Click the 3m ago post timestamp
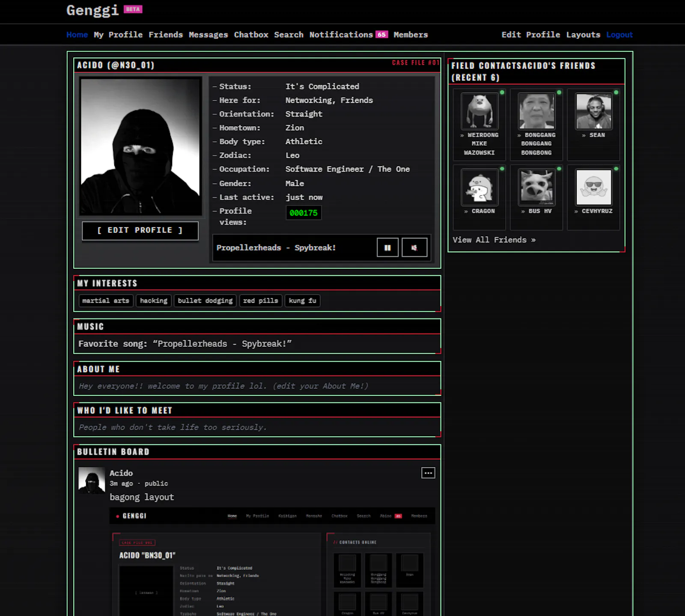Image resolution: width=685 pixels, height=616 pixels. [x=121, y=484]
